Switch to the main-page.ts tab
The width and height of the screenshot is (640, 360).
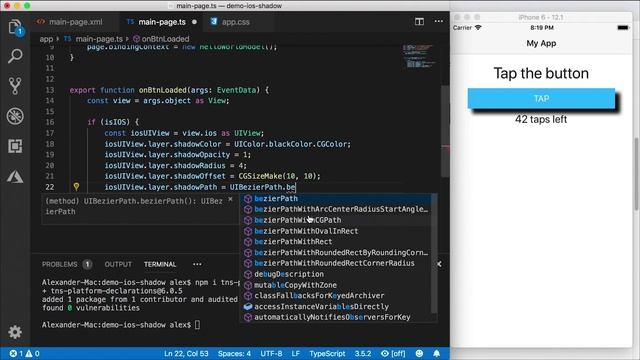(x=162, y=22)
